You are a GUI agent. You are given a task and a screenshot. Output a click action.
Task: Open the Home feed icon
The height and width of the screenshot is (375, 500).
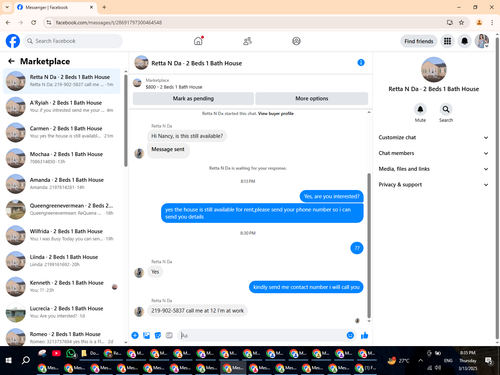(x=198, y=41)
